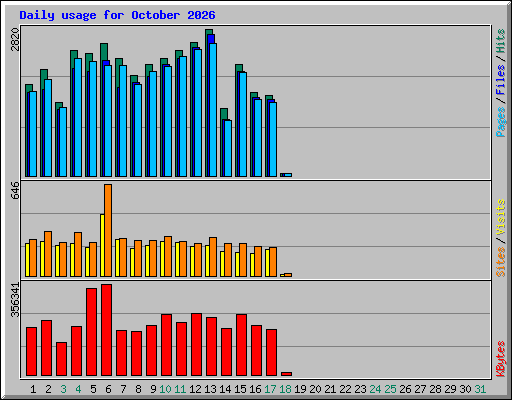
Task: Click the red KBytes bar for day 15
Action: 242,345
